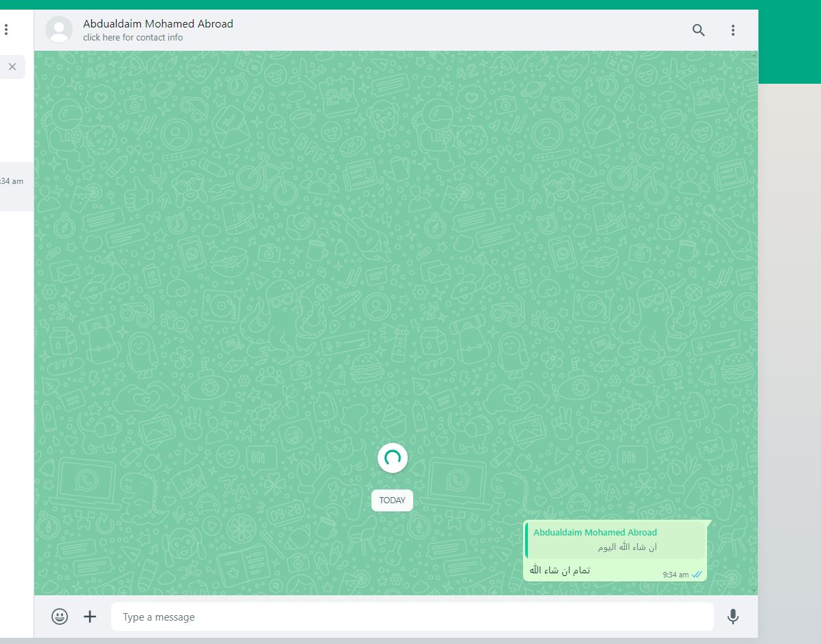Image resolution: width=821 pixels, height=644 pixels.
Task: Click quoted sender name in reply bubble
Action: 594,533
